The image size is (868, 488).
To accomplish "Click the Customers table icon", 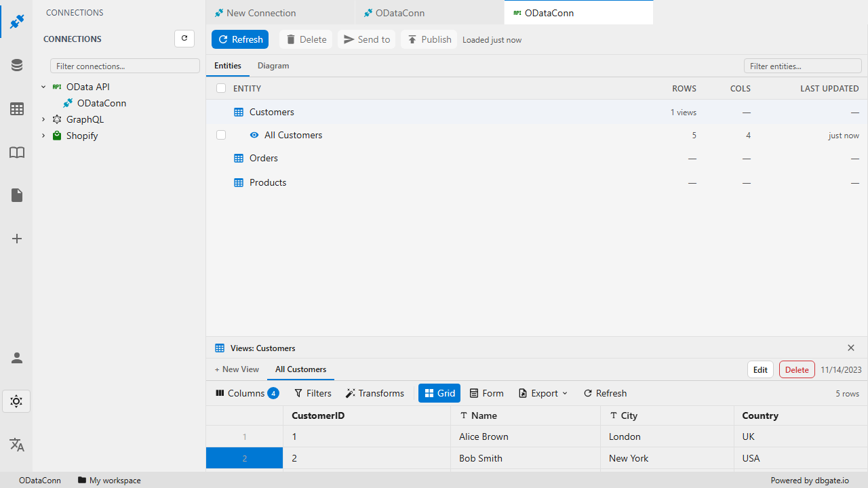I will coord(239,112).
